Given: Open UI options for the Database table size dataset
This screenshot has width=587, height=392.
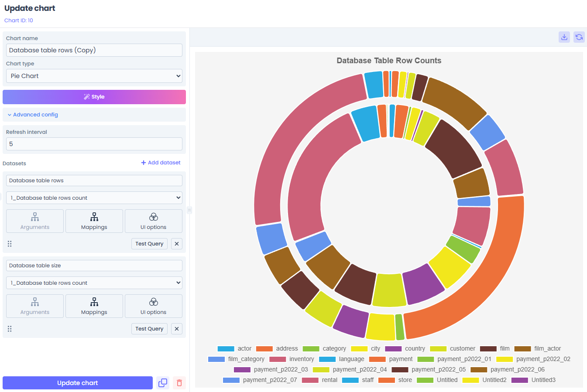Looking at the screenshot, I should [154, 306].
